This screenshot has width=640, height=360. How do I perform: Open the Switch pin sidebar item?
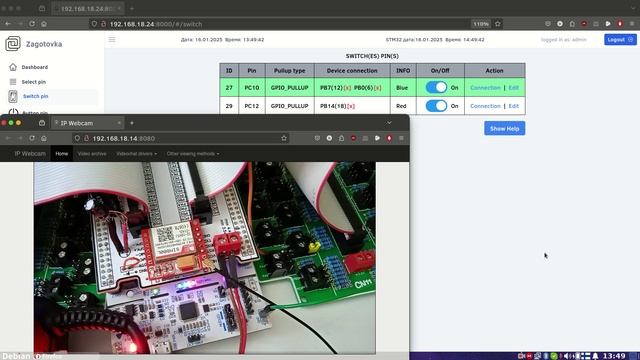[36, 96]
